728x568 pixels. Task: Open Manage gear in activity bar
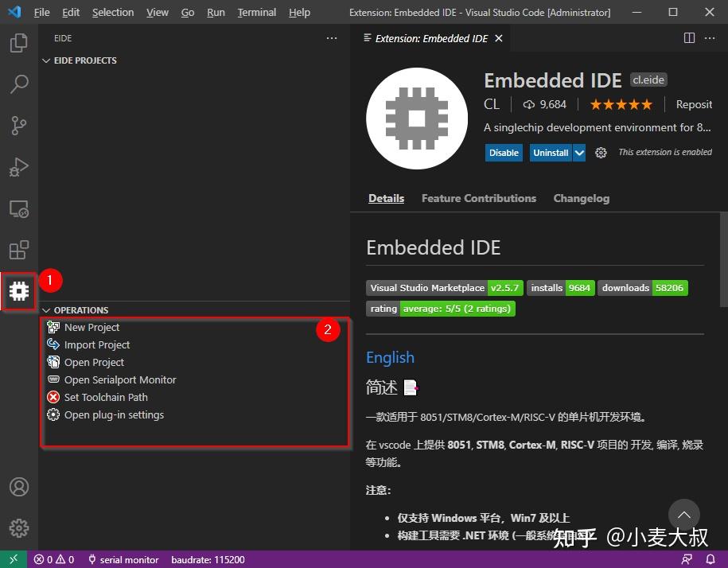point(18,528)
